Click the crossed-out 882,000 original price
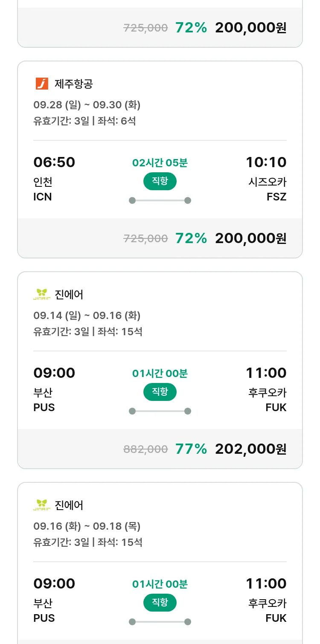Viewport: 320px width, 644px height. tap(145, 449)
